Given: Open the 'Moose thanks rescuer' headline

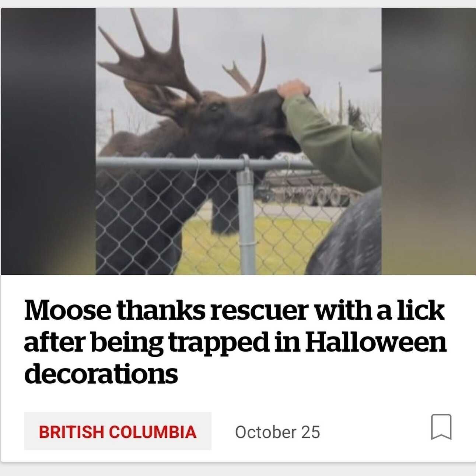Looking at the screenshot, I should [235, 342].
